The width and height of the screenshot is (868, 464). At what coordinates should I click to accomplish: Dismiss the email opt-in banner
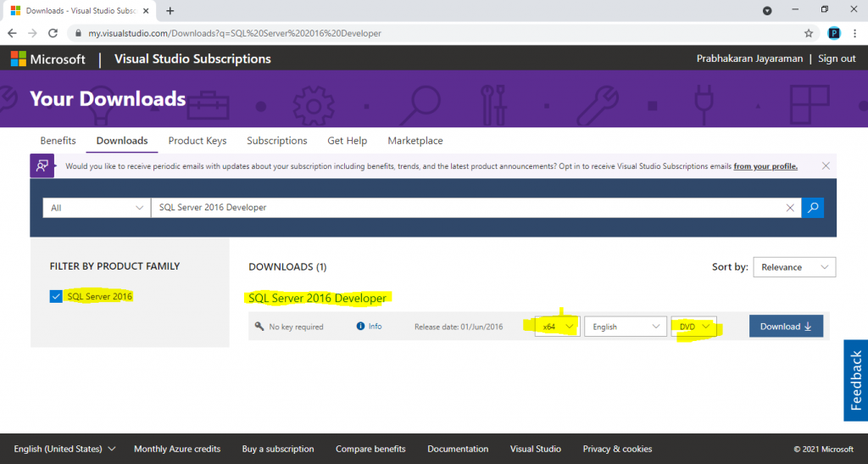tap(826, 165)
